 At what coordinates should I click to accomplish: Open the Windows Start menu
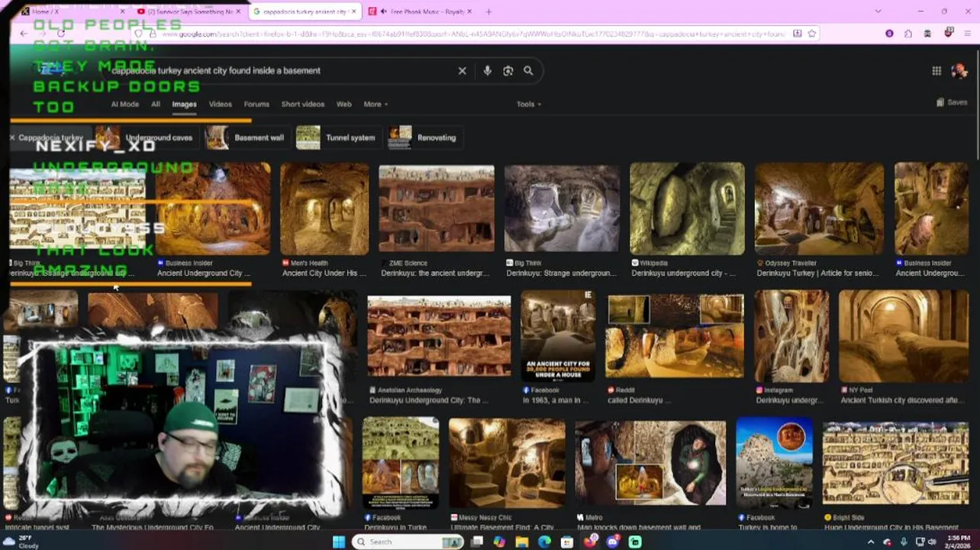[x=339, y=542]
